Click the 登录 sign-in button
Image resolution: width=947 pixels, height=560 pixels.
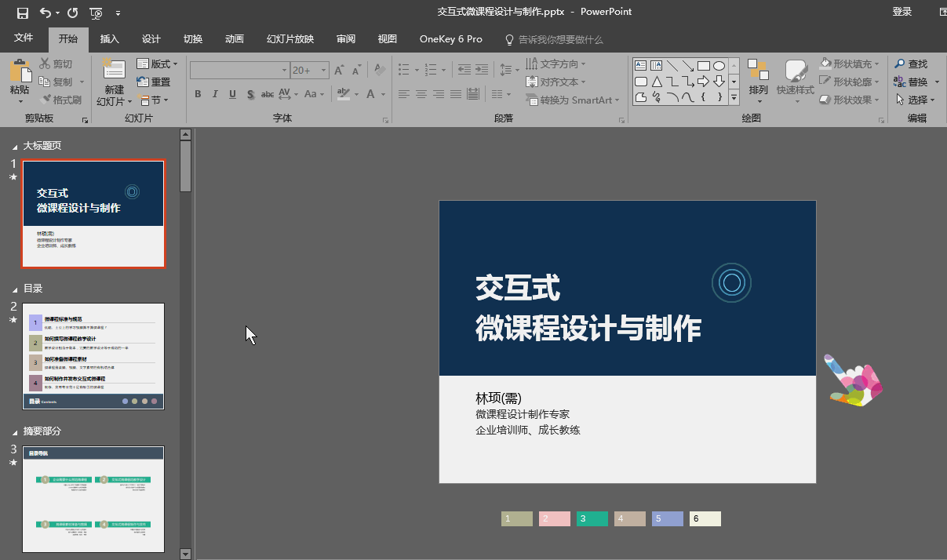901,12
